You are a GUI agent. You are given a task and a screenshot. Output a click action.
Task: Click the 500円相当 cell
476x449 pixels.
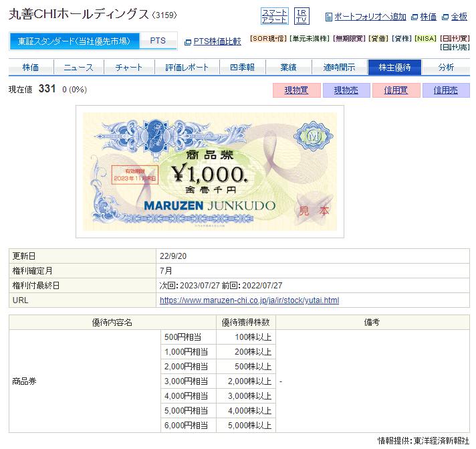pos(189,337)
